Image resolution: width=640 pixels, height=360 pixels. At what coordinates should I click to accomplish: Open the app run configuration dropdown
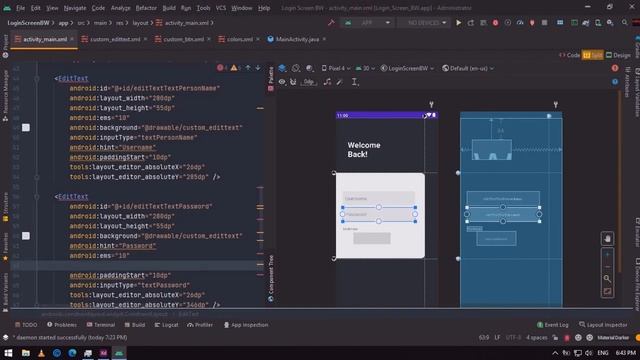367,23
